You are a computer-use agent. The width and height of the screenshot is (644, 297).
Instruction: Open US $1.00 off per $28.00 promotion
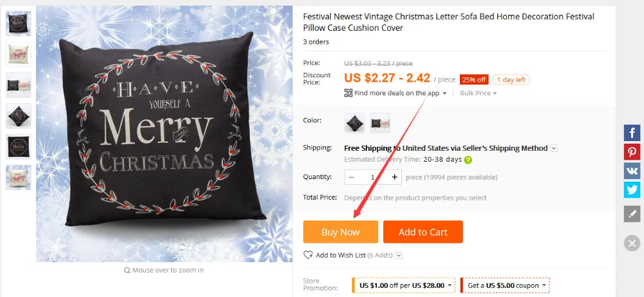point(404,285)
